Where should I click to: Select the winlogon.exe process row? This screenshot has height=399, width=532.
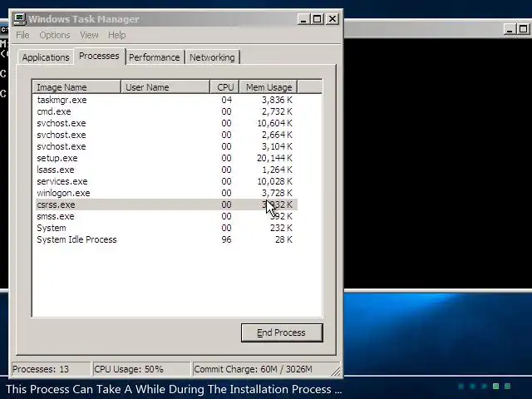click(x=166, y=193)
